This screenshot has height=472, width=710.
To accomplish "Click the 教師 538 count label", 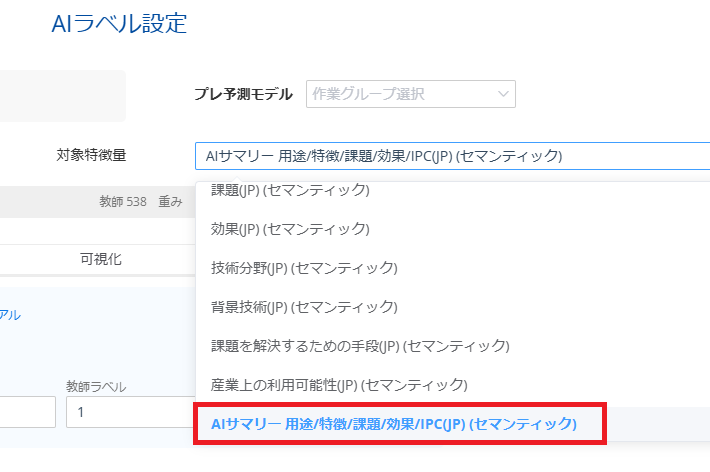I will click(x=121, y=201).
